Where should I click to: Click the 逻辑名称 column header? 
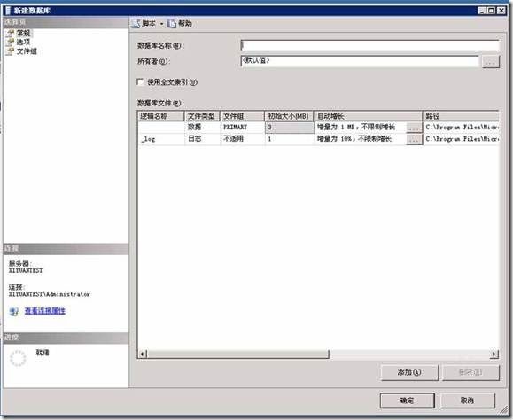pyautogui.click(x=160, y=116)
